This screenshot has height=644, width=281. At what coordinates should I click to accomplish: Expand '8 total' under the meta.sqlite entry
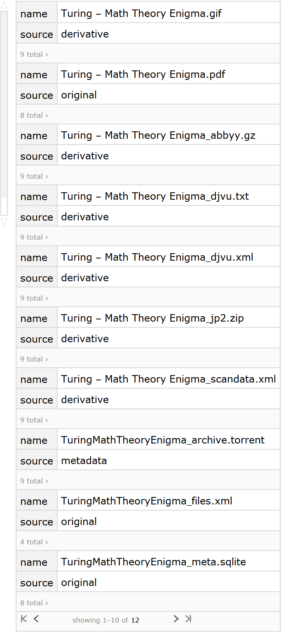point(34,603)
